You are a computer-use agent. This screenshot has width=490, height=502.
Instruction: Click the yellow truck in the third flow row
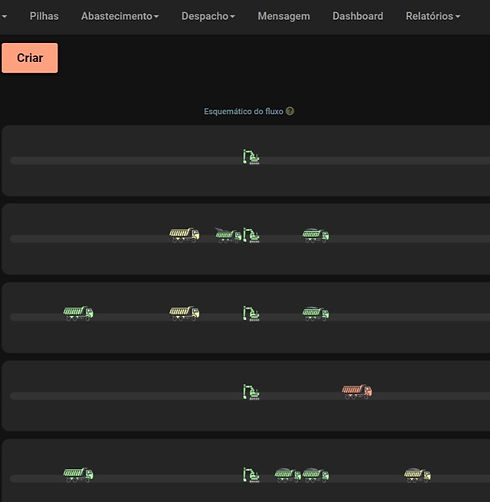pyautogui.click(x=184, y=313)
